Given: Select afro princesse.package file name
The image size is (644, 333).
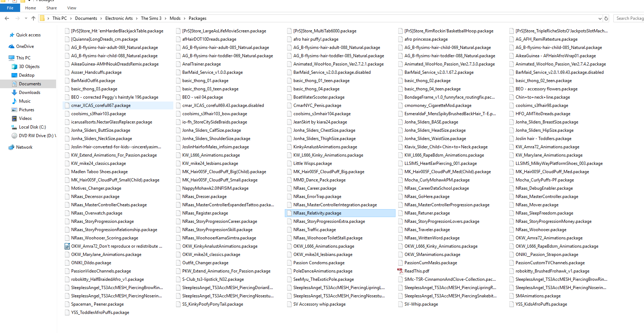Looking at the screenshot, I should (x=426, y=39).
